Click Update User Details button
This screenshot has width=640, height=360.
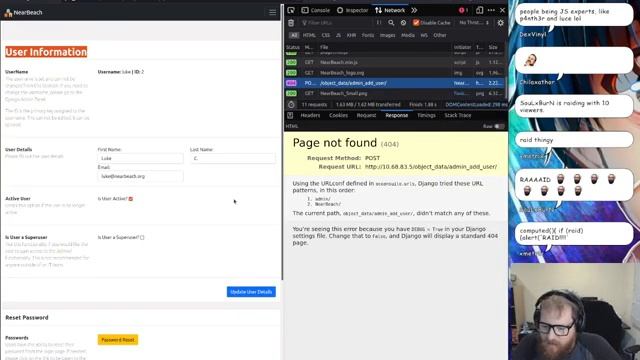(251, 292)
